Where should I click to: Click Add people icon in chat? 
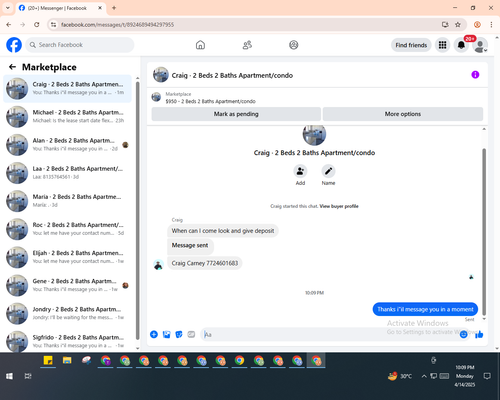(300, 171)
